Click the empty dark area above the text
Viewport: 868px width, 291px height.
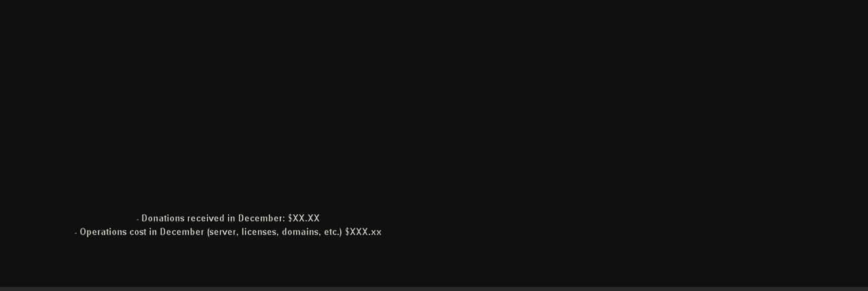[x=434, y=102]
